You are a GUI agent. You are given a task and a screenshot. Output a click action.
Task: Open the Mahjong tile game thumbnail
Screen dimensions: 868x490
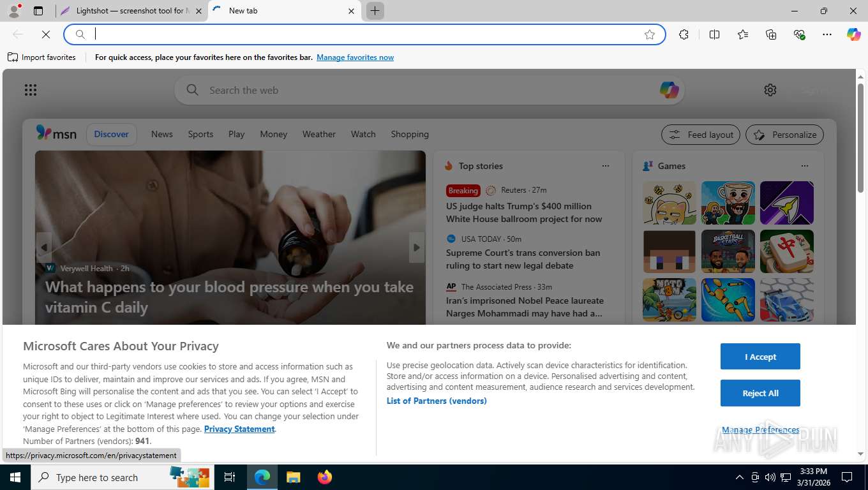(786, 251)
